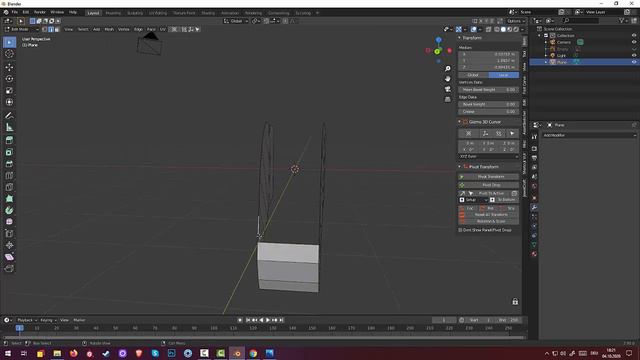Open the XYZ Euler rotation mode dropdown
The height and width of the screenshot is (360, 640).
point(489,156)
